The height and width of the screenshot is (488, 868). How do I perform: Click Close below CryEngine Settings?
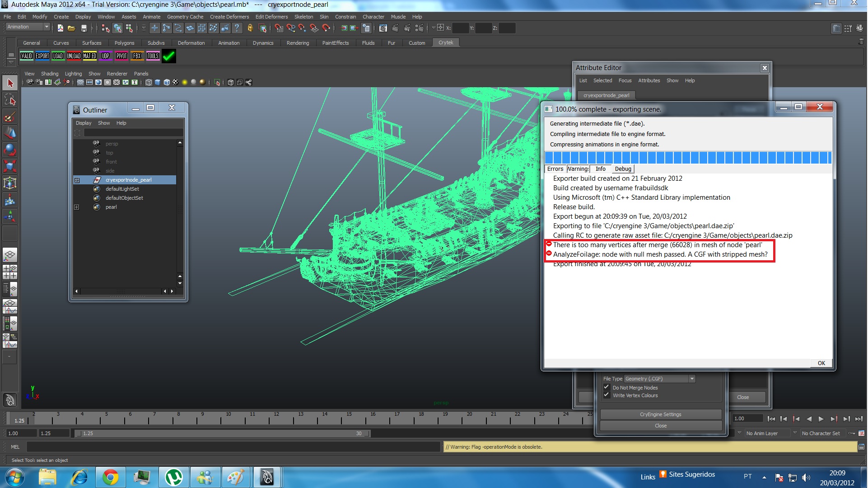tap(660, 426)
